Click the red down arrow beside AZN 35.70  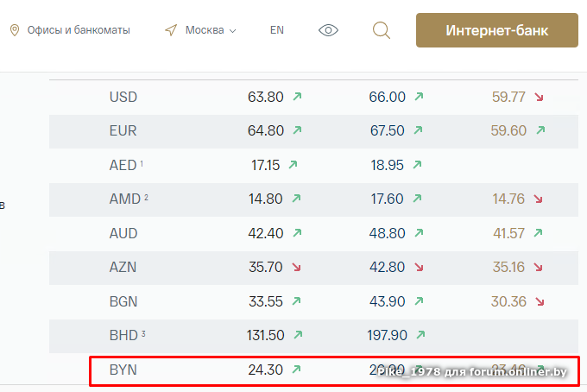(297, 268)
